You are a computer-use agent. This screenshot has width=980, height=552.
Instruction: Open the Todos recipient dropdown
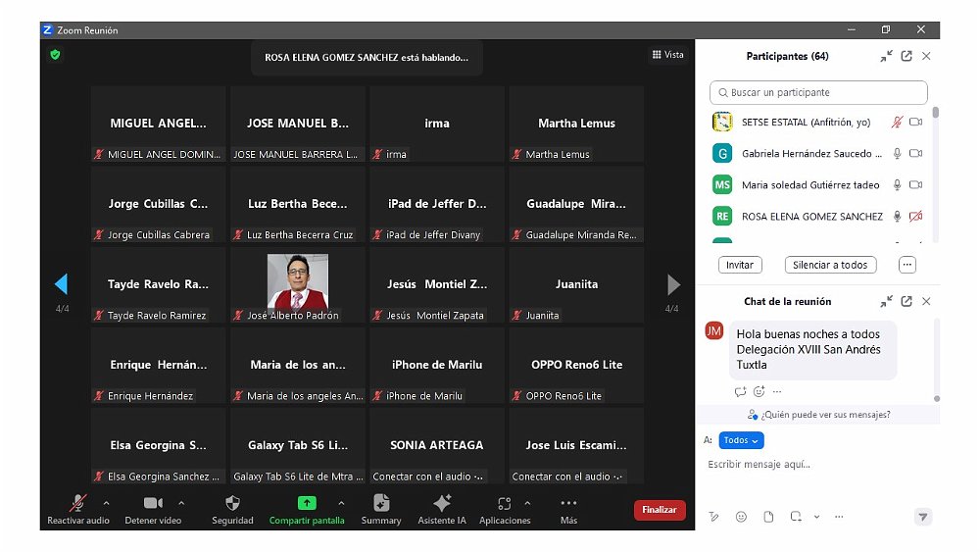pos(741,440)
